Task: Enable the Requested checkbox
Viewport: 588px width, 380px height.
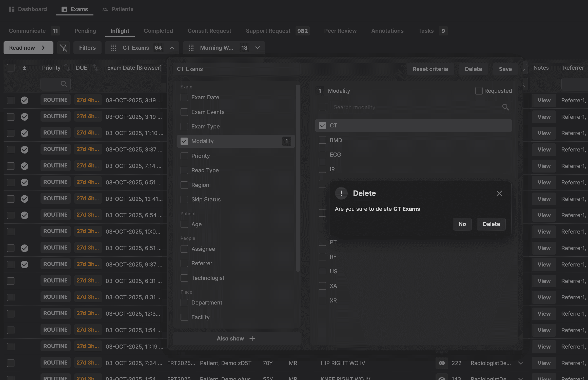Action: point(479,91)
